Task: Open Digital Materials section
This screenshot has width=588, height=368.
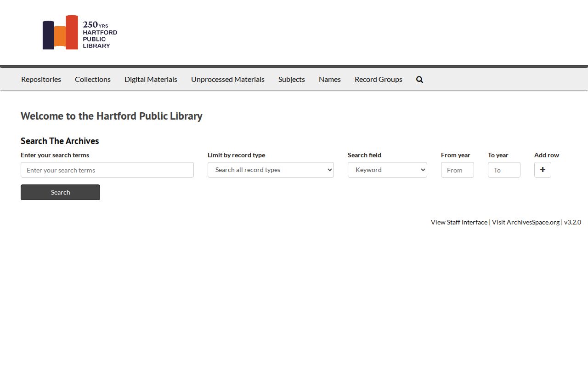Action: (151, 79)
